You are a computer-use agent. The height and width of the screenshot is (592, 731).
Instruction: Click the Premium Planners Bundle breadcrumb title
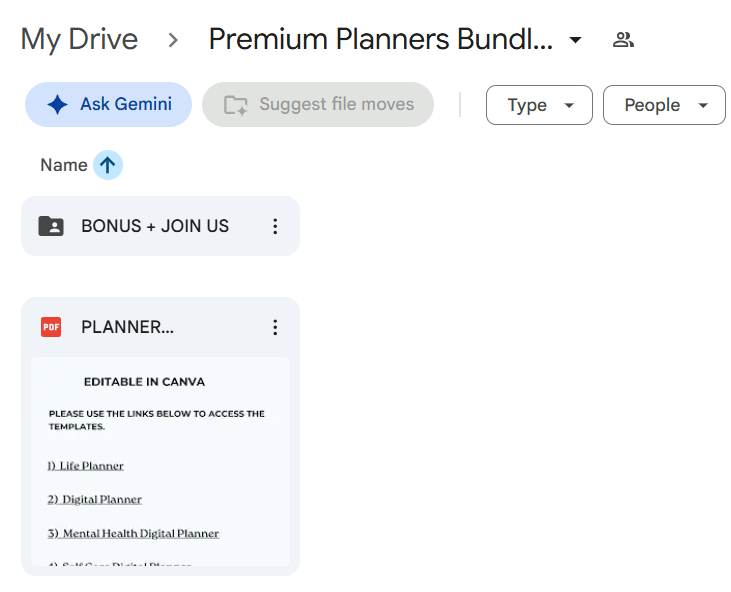(380, 39)
